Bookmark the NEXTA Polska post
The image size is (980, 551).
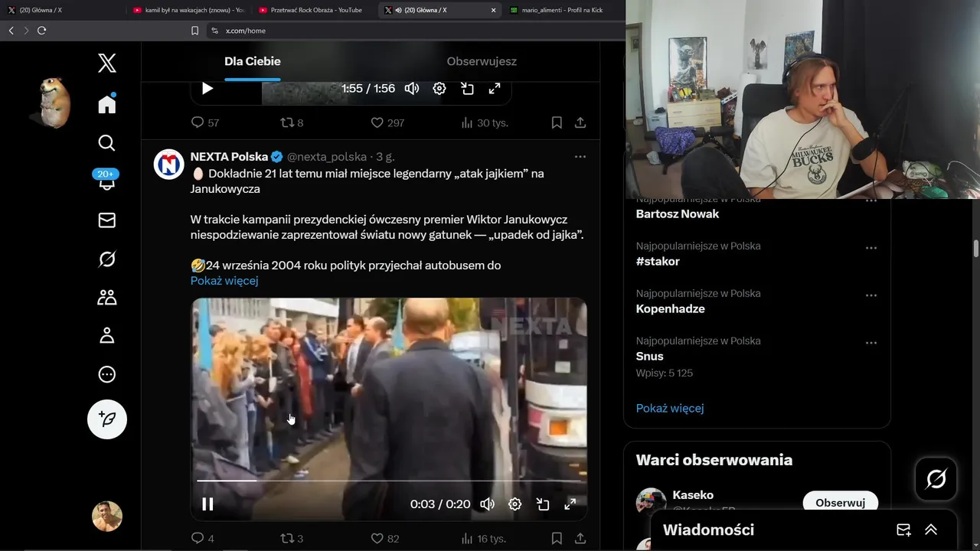(557, 539)
